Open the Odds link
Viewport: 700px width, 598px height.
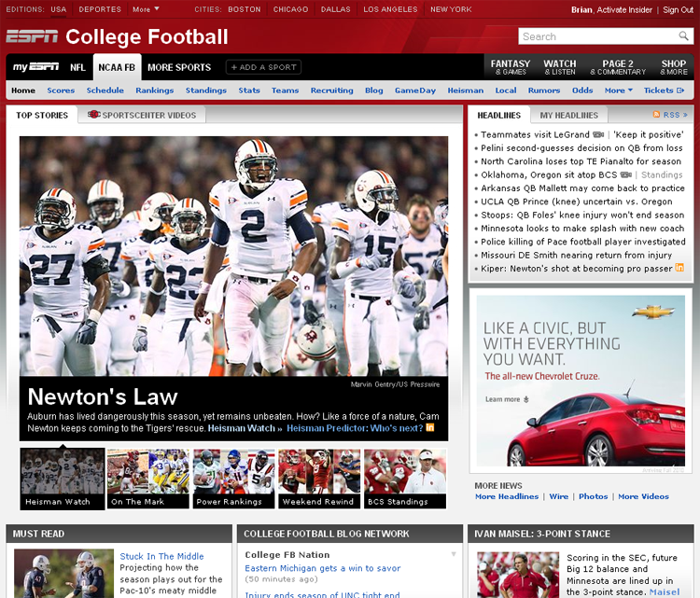click(x=582, y=90)
